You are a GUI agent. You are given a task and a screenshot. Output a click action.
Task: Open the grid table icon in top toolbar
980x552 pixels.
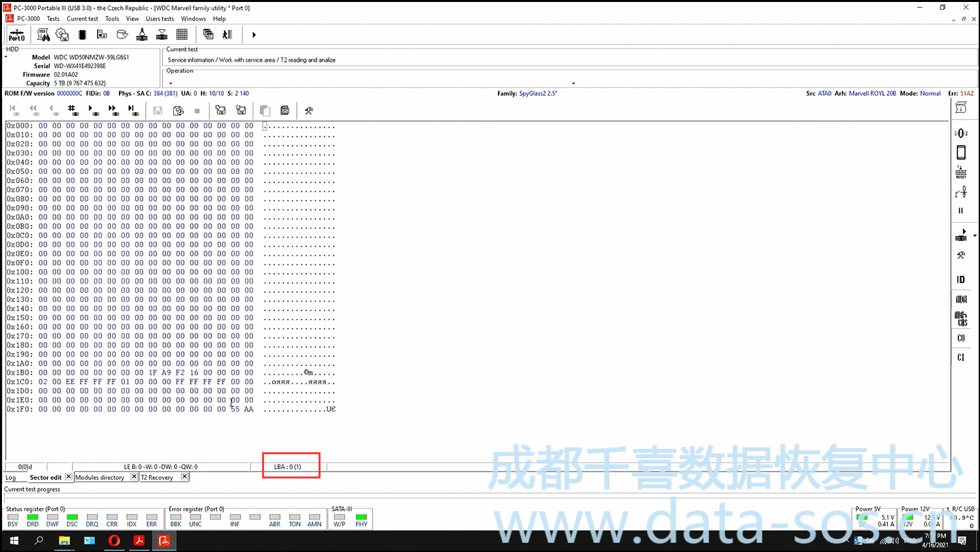pyautogui.click(x=182, y=35)
